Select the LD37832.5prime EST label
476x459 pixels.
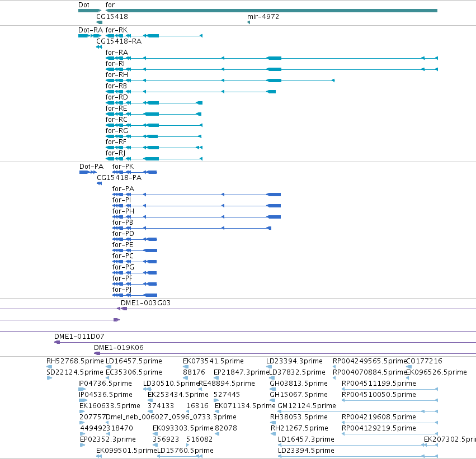tap(297, 372)
